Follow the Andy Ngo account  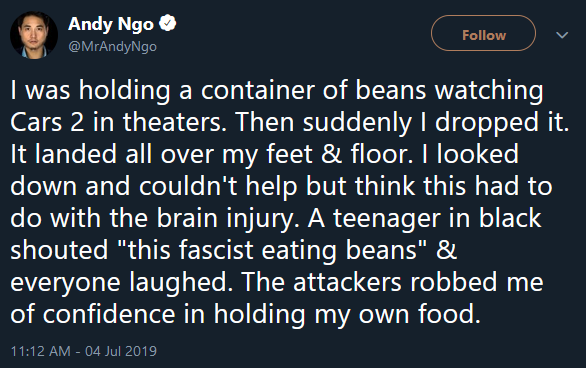pyautogui.click(x=483, y=33)
